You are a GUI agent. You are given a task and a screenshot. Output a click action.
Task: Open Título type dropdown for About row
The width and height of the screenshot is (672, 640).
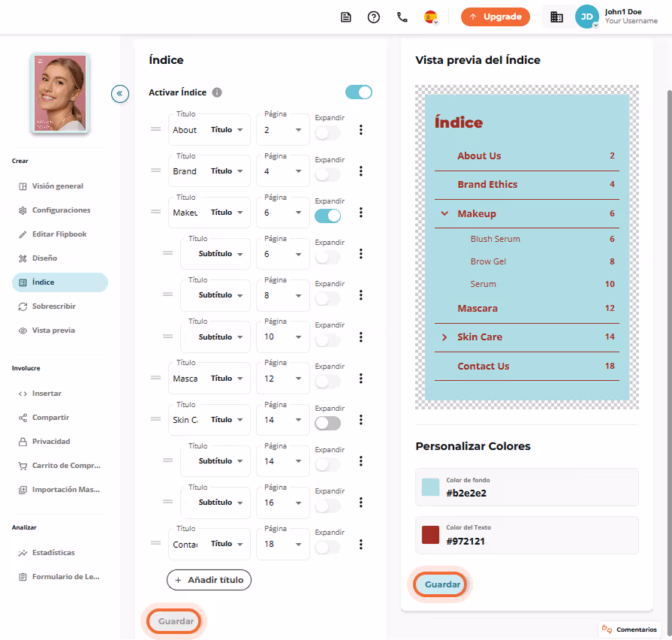[x=227, y=129]
